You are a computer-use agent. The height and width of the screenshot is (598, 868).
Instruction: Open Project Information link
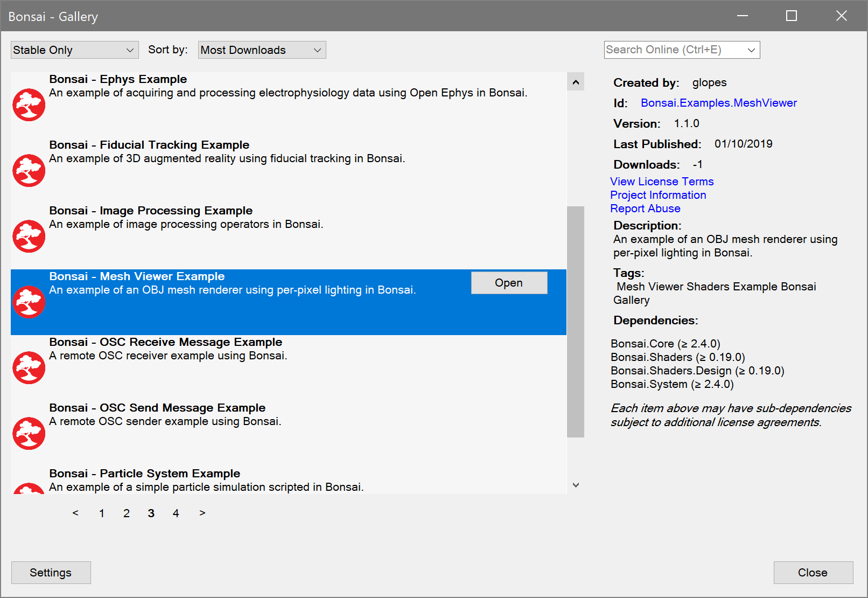point(658,195)
